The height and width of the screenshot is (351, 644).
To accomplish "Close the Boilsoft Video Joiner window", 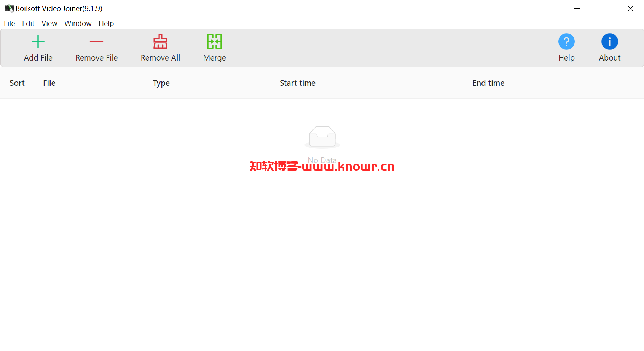I will 630,8.
